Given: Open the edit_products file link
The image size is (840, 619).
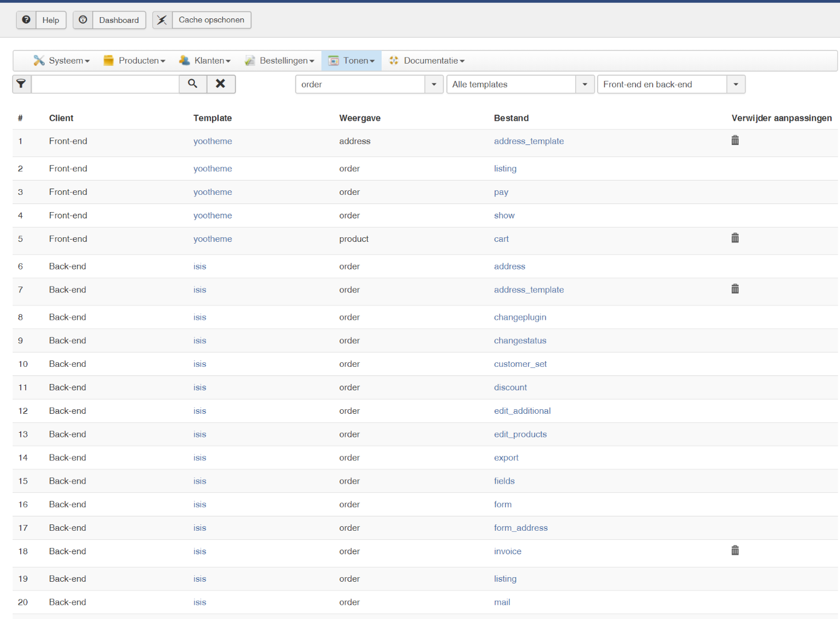Looking at the screenshot, I should 520,434.
